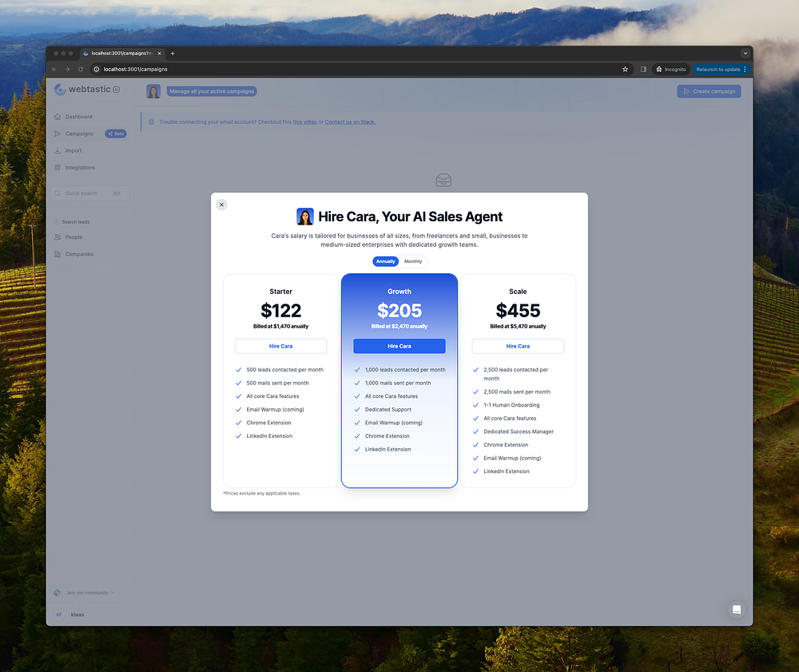
Task: Click the 'Dedicated Success Manager' feature
Action: point(519,431)
